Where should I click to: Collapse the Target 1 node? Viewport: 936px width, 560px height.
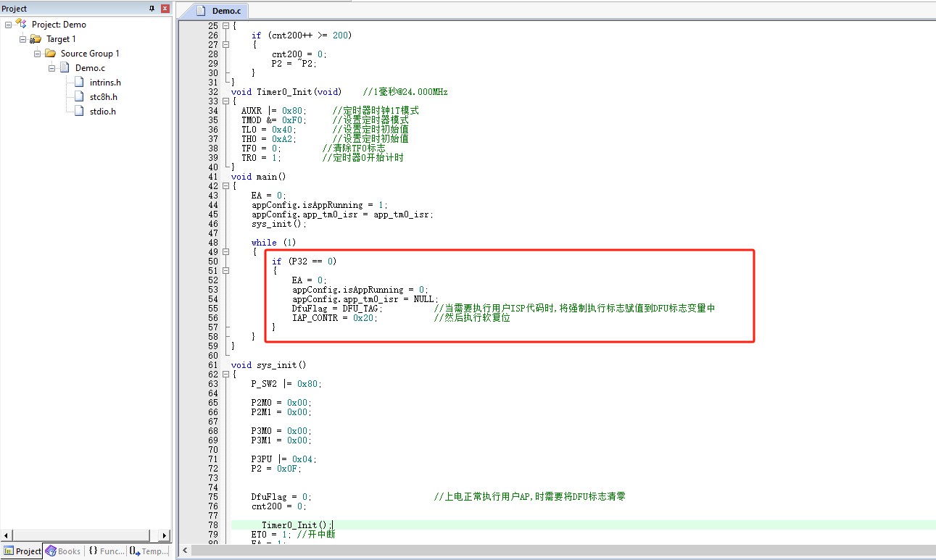[x=22, y=39]
